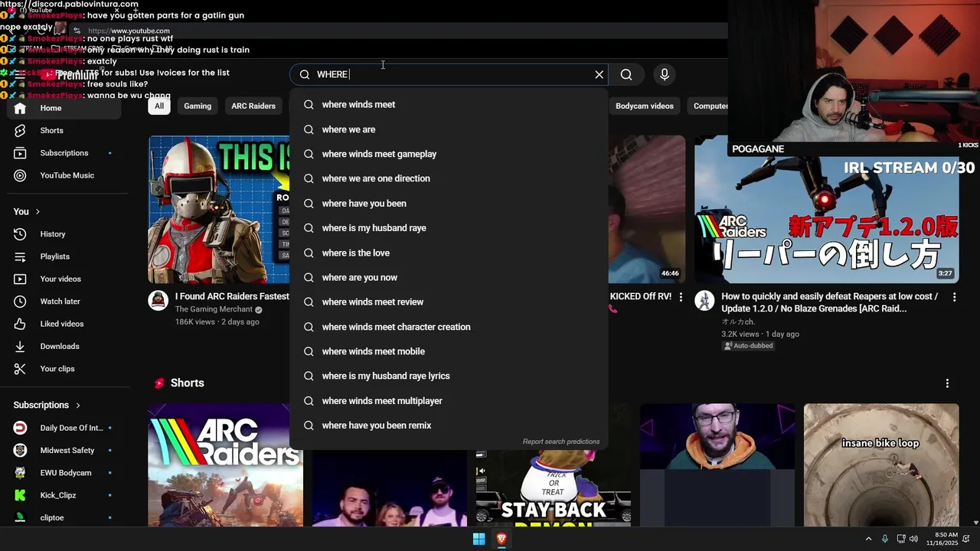The height and width of the screenshot is (551, 980).
Task: Expand the Subscriptions list heading
Action: point(47,405)
